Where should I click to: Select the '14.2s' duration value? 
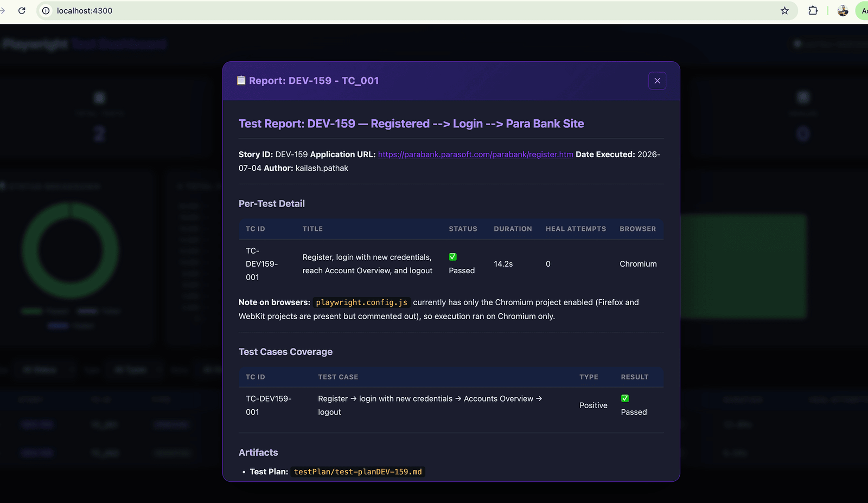point(503,264)
